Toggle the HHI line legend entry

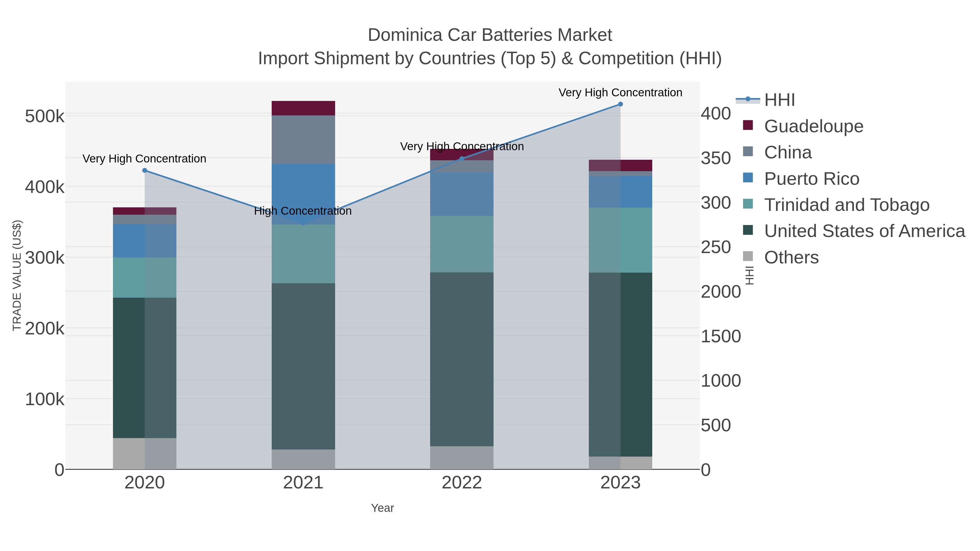765,100
